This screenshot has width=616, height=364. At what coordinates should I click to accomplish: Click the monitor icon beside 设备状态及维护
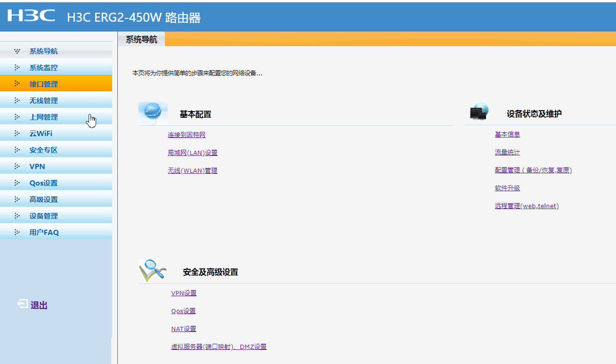tap(479, 112)
